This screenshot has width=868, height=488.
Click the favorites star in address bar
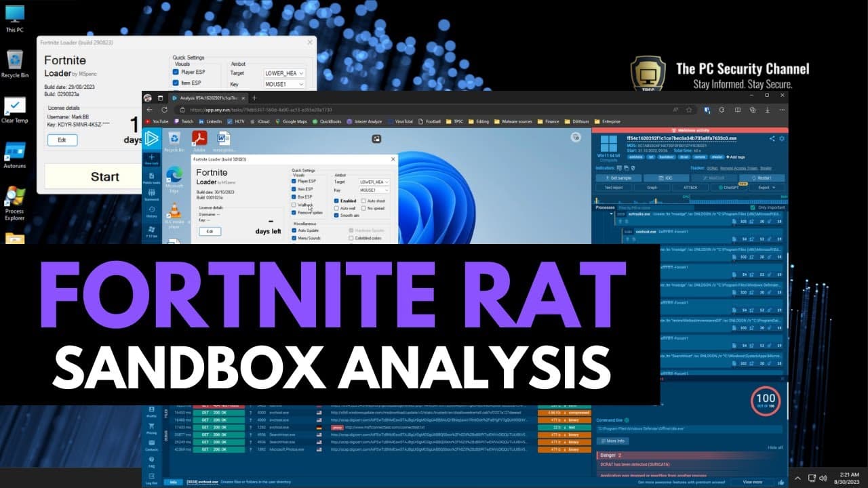point(689,109)
